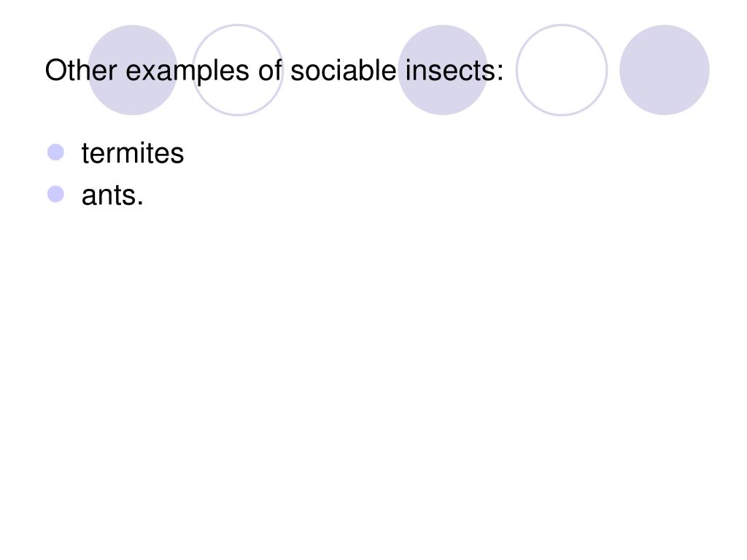Click the first letter t of termites
747x560 pixels.
(x=85, y=153)
